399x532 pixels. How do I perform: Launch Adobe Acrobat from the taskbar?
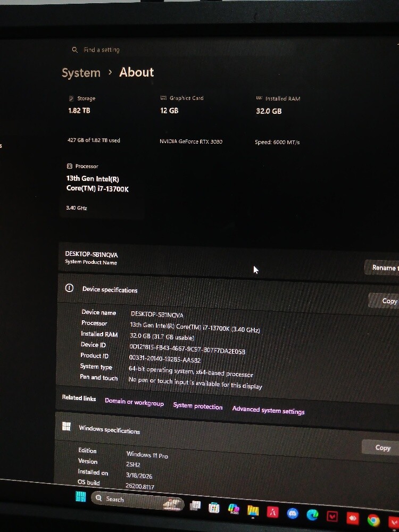point(272,512)
